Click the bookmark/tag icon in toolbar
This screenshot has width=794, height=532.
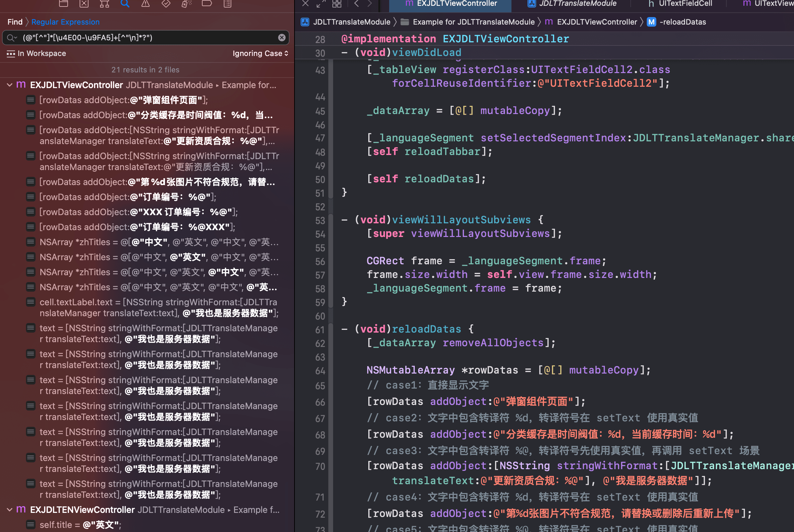click(x=207, y=4)
